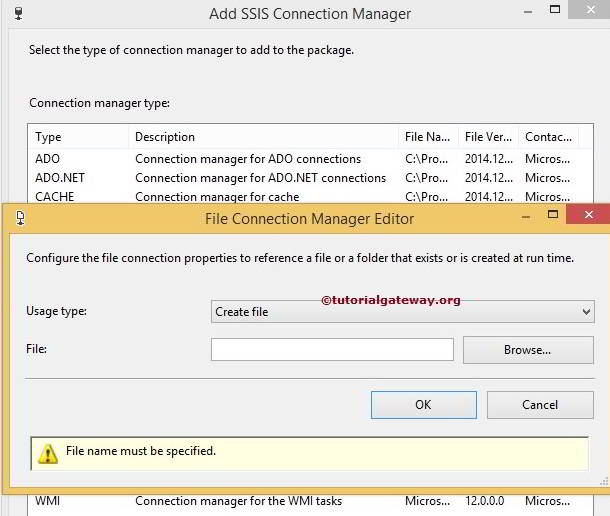Click the Contac... column header
Screen dimensions: 610x516
549,137
